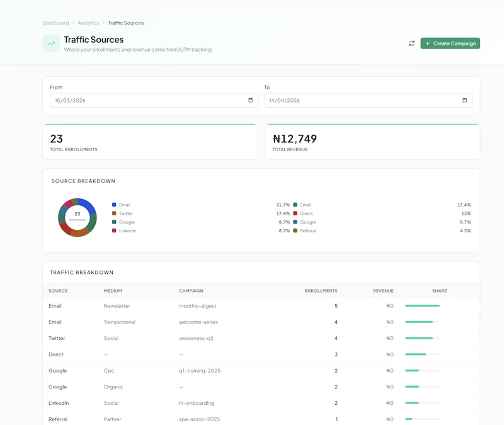
Task: Click the donut chart showing 23 enrollments
Action: click(x=77, y=217)
